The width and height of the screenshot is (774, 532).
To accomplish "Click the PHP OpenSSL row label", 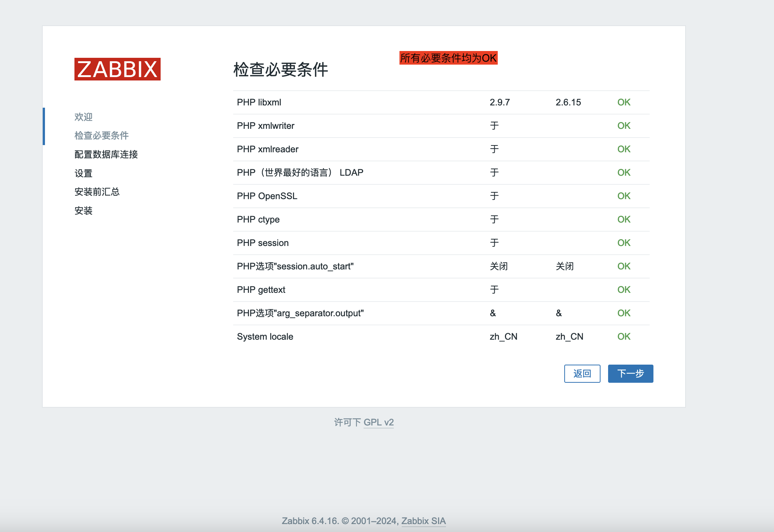I will [x=267, y=196].
